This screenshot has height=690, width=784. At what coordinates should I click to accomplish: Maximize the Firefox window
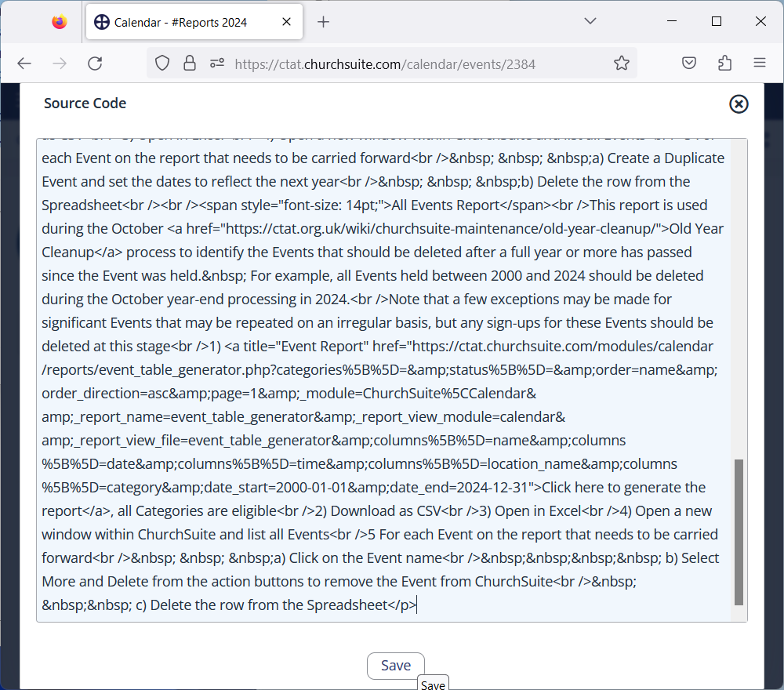tap(717, 21)
